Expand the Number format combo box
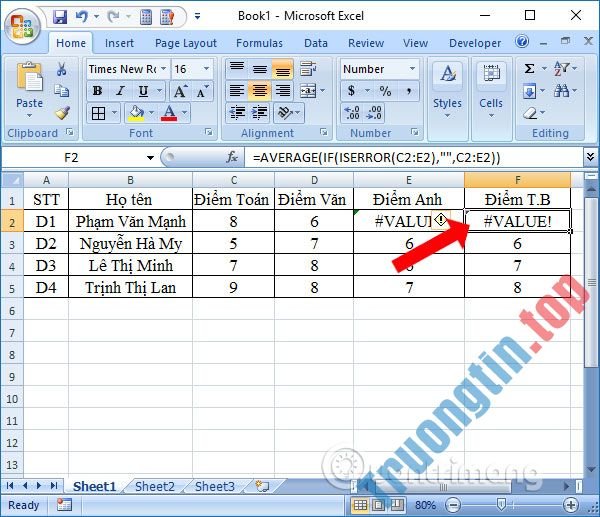Screen dimensions: 600x517 pyautogui.click(x=412, y=69)
